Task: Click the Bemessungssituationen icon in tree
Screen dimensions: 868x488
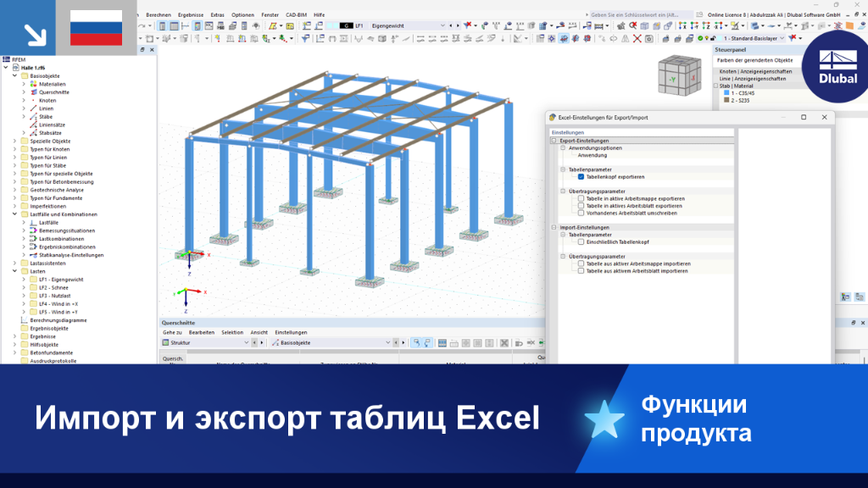Action: 33,230
